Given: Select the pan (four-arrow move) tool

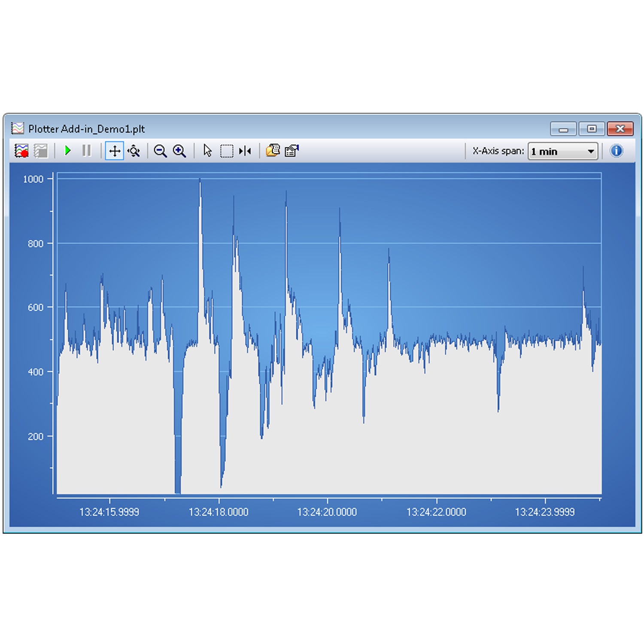Looking at the screenshot, I should click(x=115, y=151).
